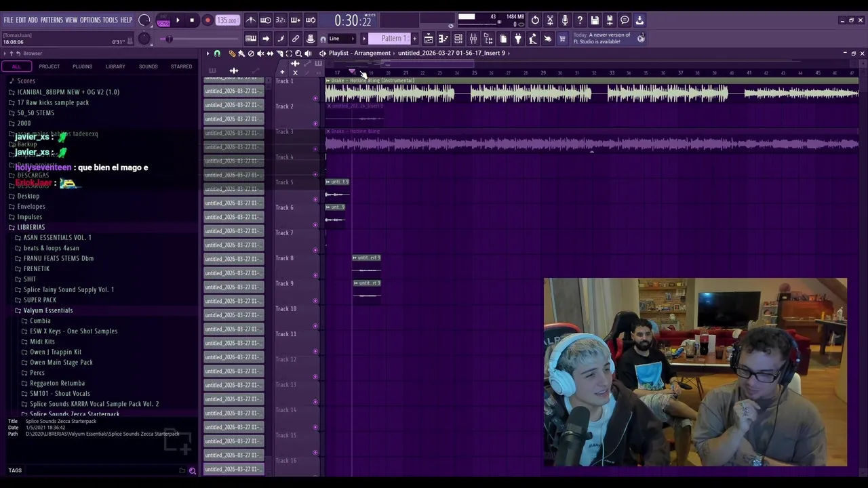Enable wait for input before recording

(x=266, y=20)
